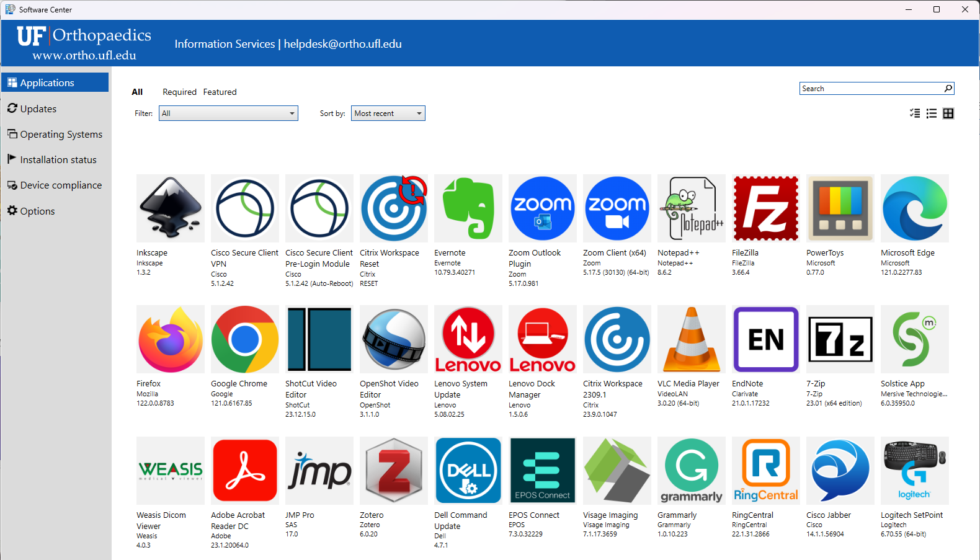Select the Grammarly icon
The image size is (980, 560).
(x=692, y=471)
